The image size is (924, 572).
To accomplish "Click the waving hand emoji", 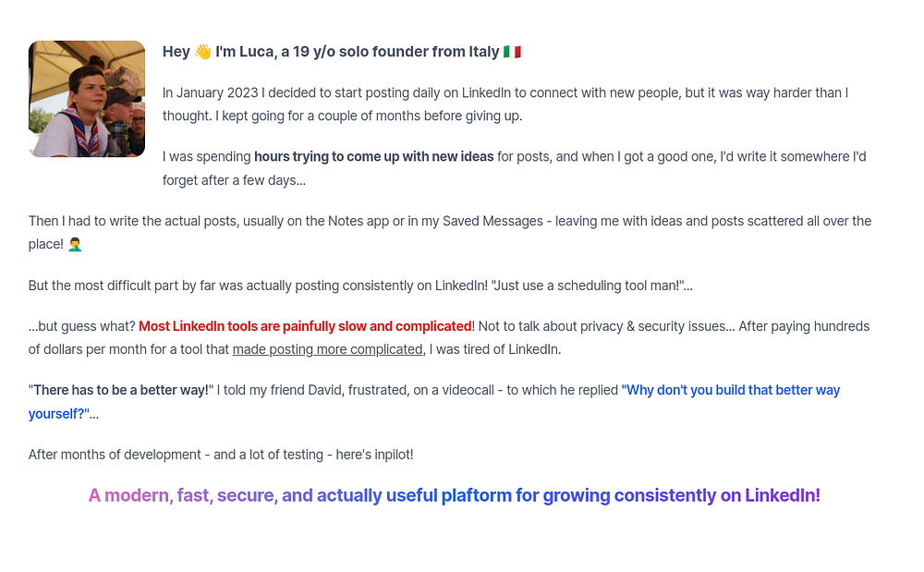I will click(x=202, y=52).
